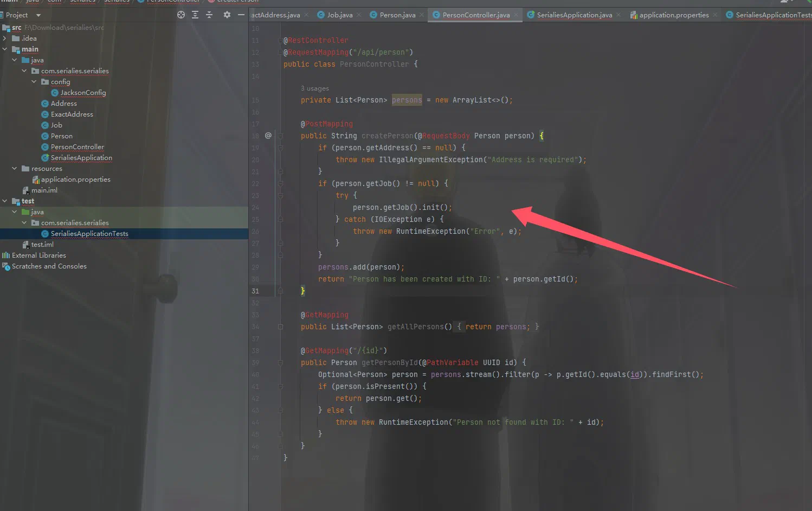Collapse the resources folder
812x511 pixels.
click(x=15, y=168)
